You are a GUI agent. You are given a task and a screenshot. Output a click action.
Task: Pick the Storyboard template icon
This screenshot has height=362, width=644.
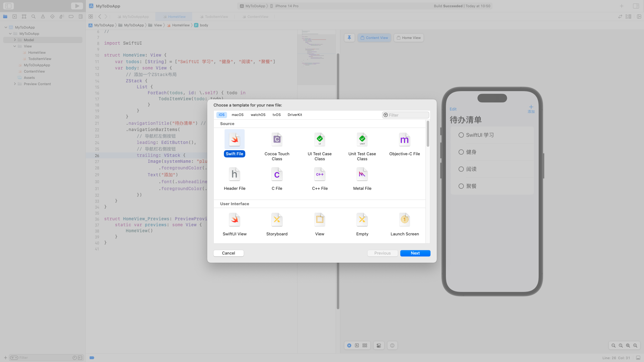click(x=277, y=220)
